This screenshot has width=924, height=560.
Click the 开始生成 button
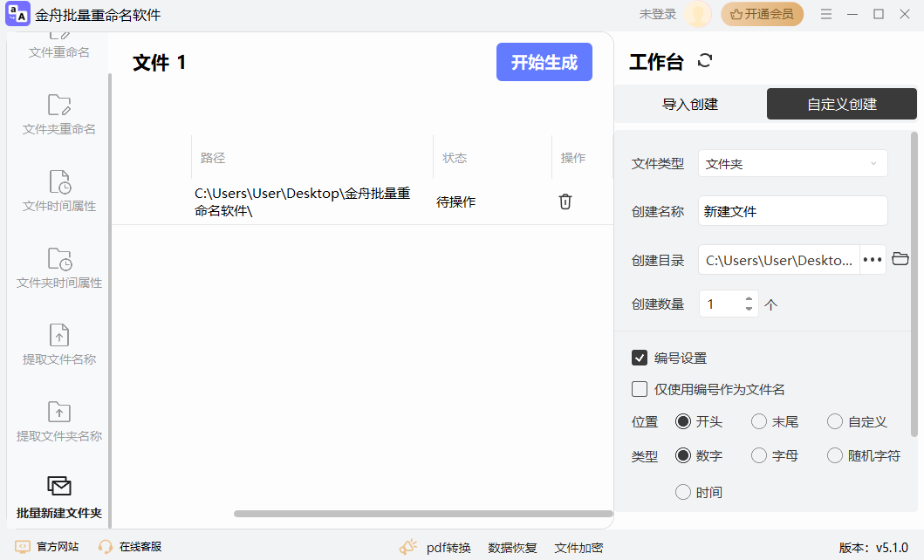click(544, 62)
